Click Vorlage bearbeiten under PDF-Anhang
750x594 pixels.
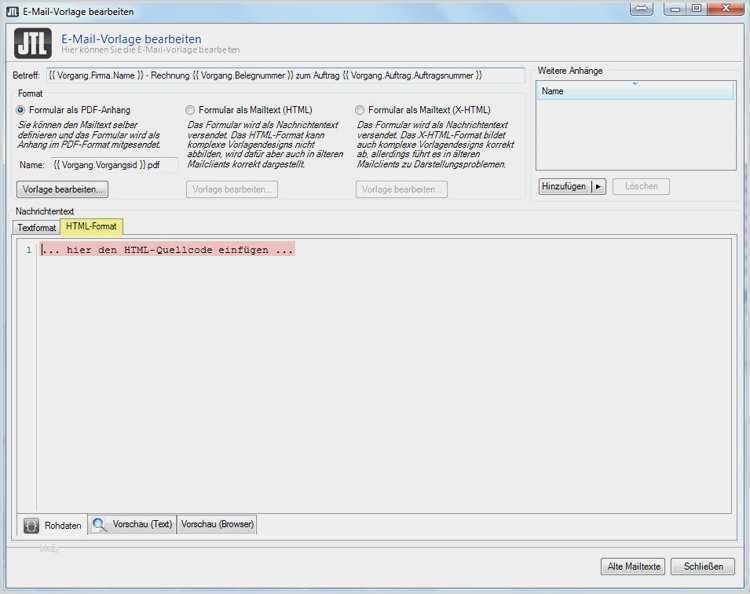62,189
